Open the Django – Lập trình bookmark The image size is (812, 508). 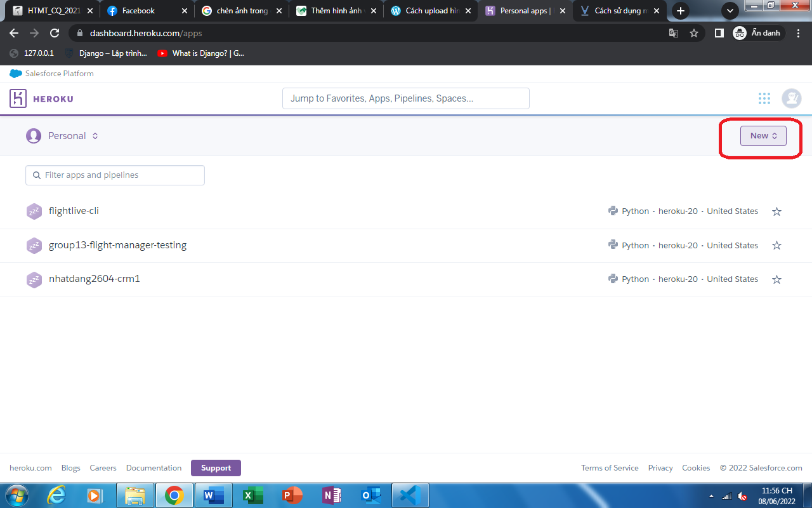tap(106, 53)
